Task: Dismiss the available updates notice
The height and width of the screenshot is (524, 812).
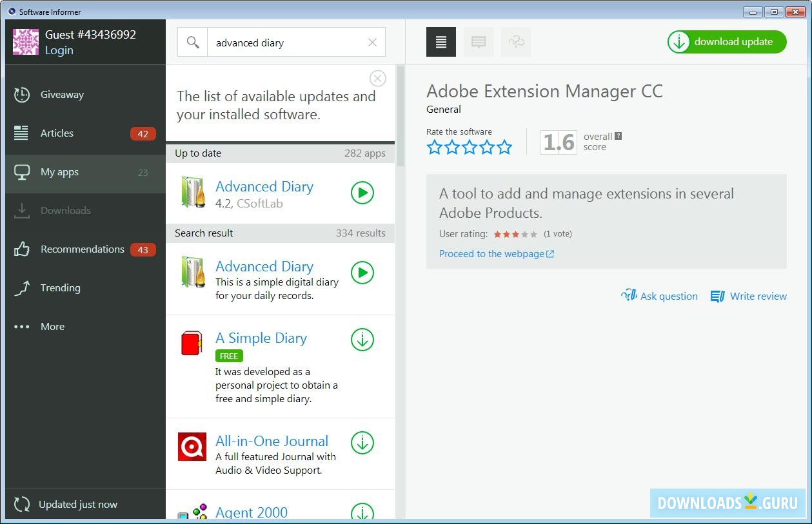Action: [x=378, y=79]
